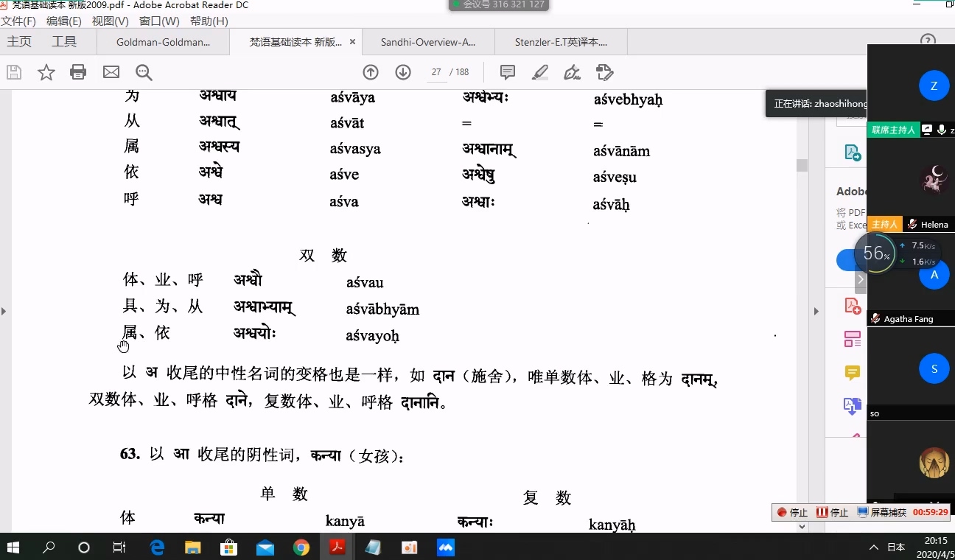The width and height of the screenshot is (955, 560).
Task: Click the page number field
Action: coord(436,72)
